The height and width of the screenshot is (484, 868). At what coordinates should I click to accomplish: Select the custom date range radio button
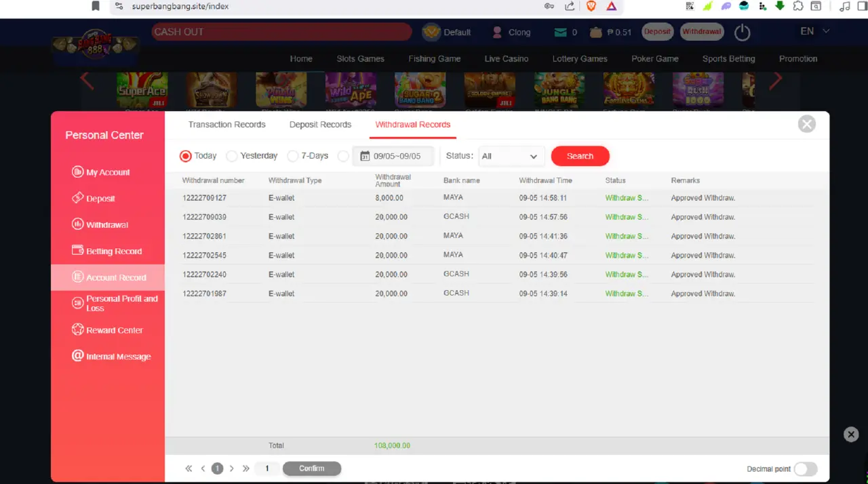(x=343, y=156)
